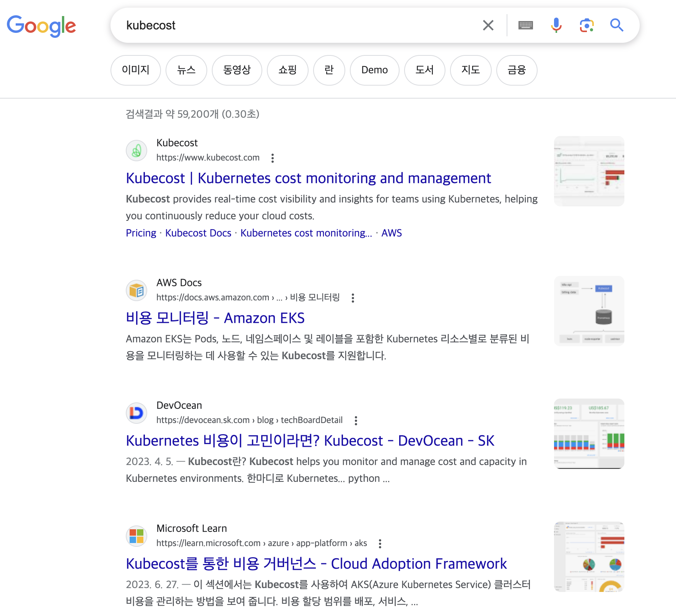Open Kubecost를 통한 비용 거버넌스 result

[x=316, y=564]
